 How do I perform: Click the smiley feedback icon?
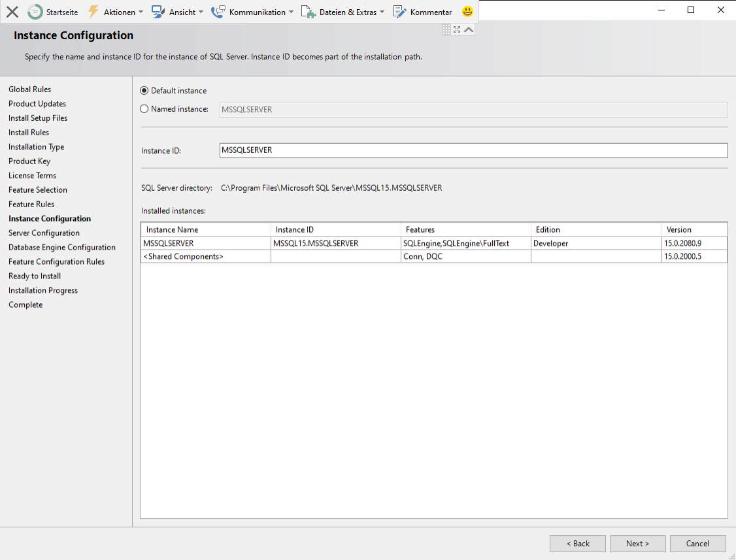point(467,12)
